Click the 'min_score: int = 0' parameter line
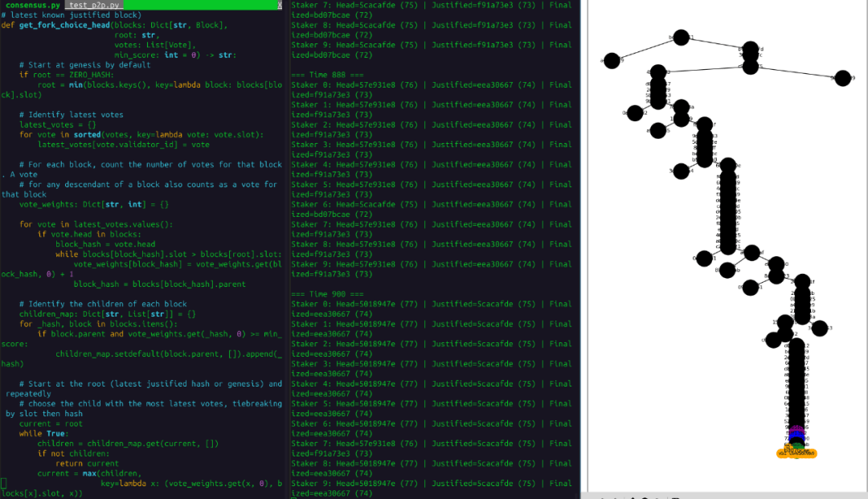868x499 pixels. tap(175, 55)
